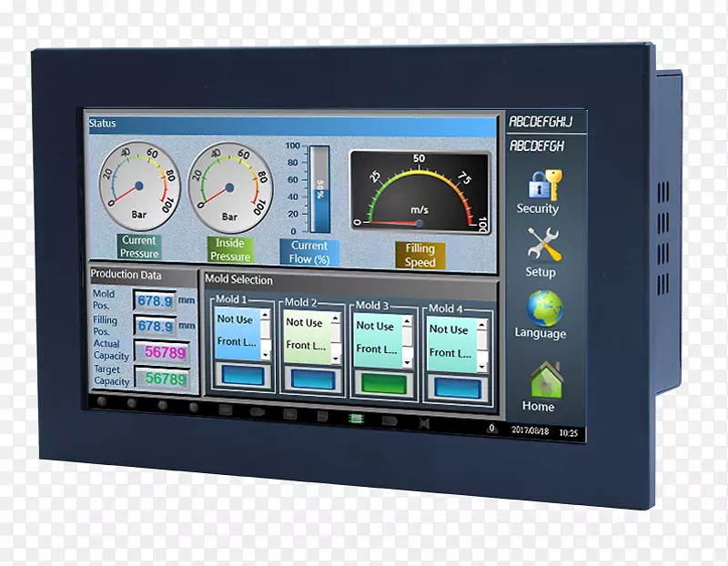
Task: Click the alarm bell icon beside the date
Action: (491, 429)
